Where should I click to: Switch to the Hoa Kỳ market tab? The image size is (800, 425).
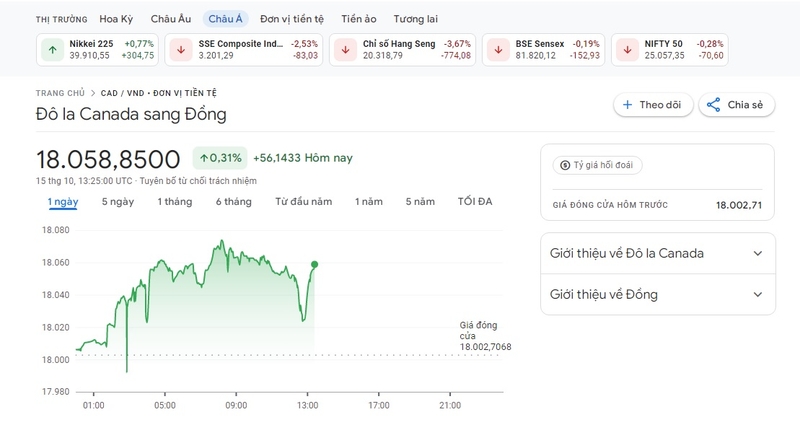point(116,19)
